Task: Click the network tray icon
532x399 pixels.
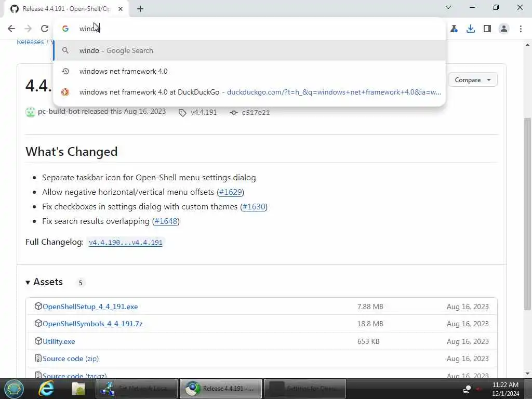Action: click(x=467, y=389)
